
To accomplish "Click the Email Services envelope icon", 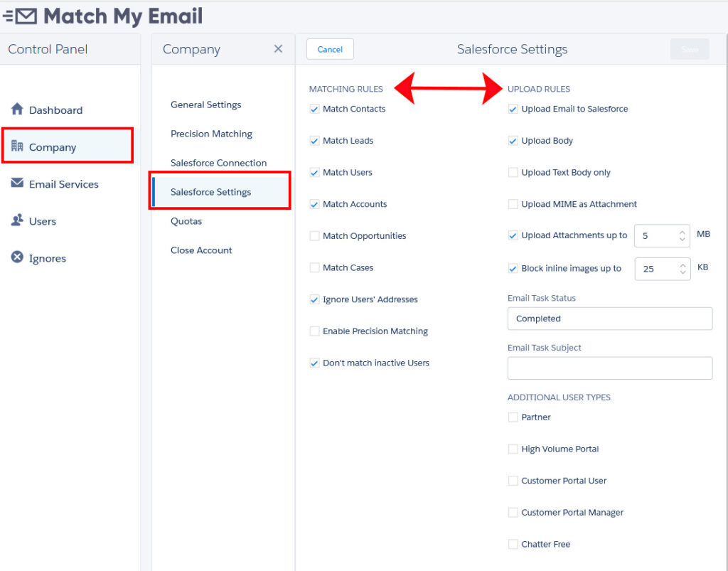I will 17,183.
